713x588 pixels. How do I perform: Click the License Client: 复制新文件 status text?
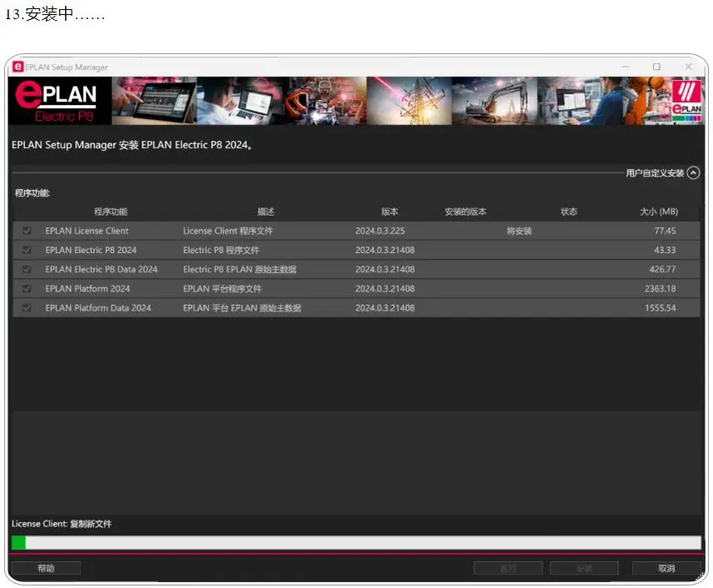[x=62, y=524]
